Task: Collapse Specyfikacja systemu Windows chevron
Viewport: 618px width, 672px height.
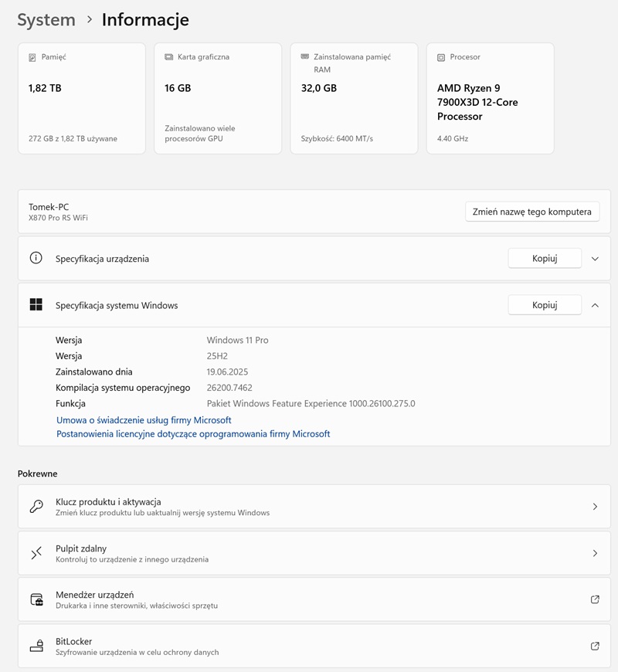Action: click(595, 305)
